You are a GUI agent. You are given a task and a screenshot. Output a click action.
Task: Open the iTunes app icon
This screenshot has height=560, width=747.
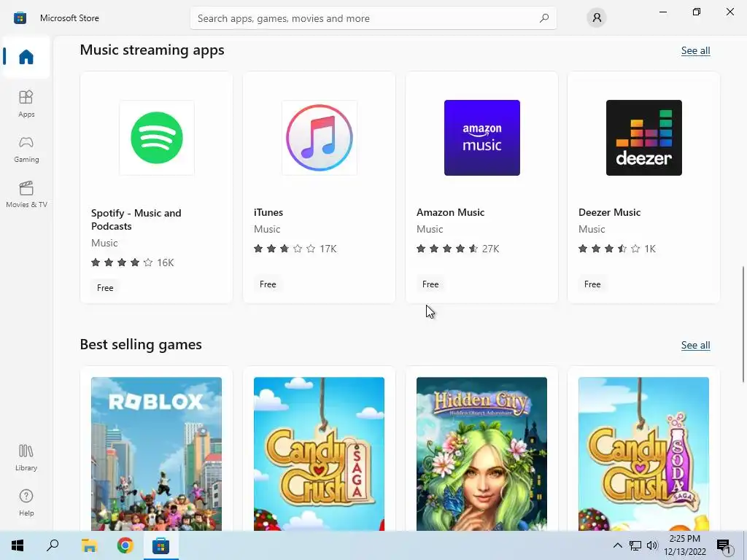(320, 138)
